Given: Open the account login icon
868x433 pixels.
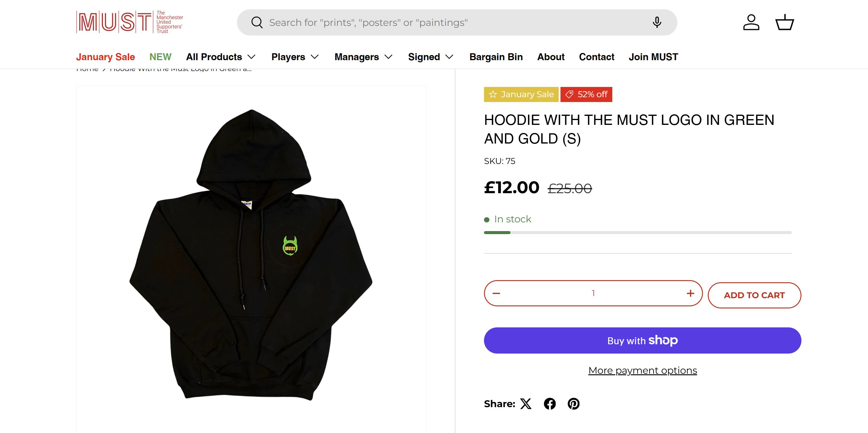Looking at the screenshot, I should tap(751, 23).
